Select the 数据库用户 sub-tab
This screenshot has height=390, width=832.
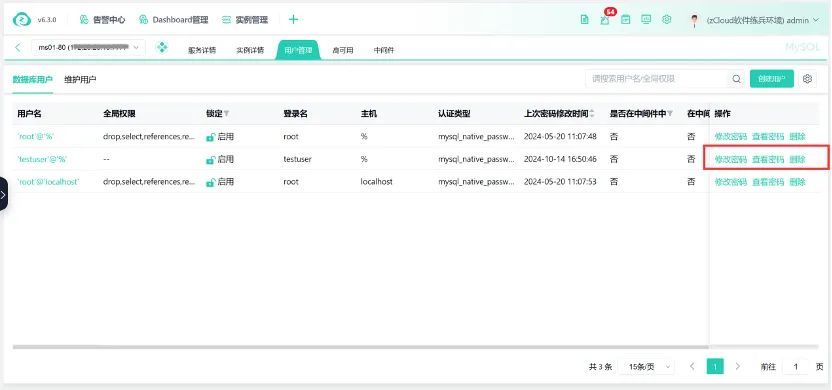click(x=33, y=80)
